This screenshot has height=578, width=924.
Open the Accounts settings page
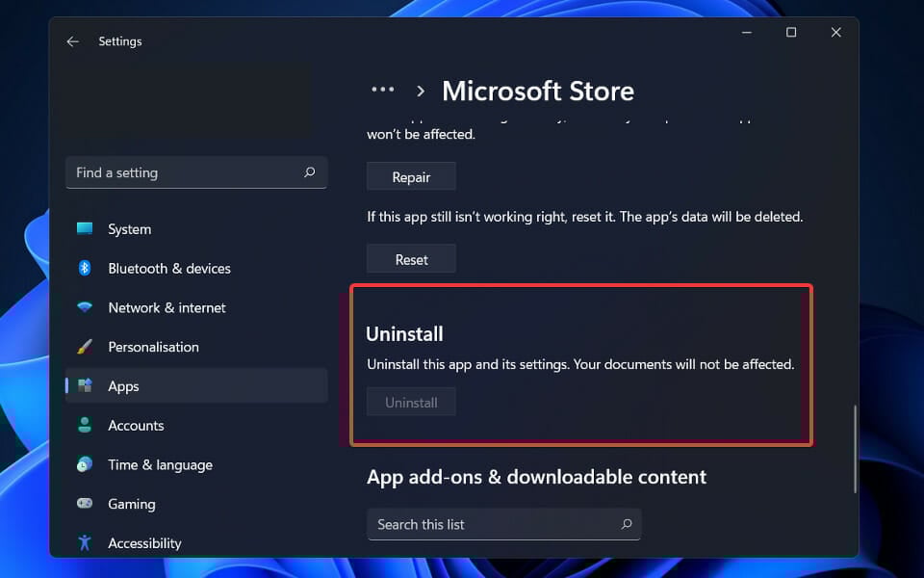coord(196,425)
